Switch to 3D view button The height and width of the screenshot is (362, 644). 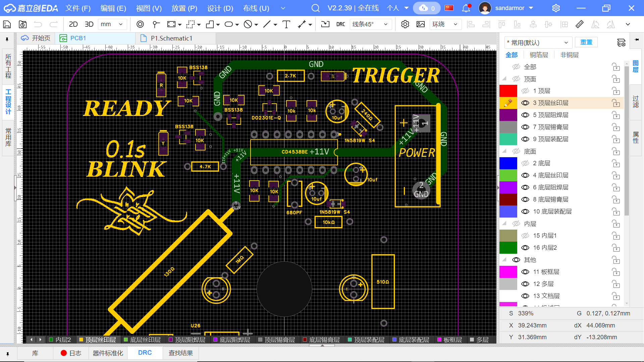(x=89, y=24)
